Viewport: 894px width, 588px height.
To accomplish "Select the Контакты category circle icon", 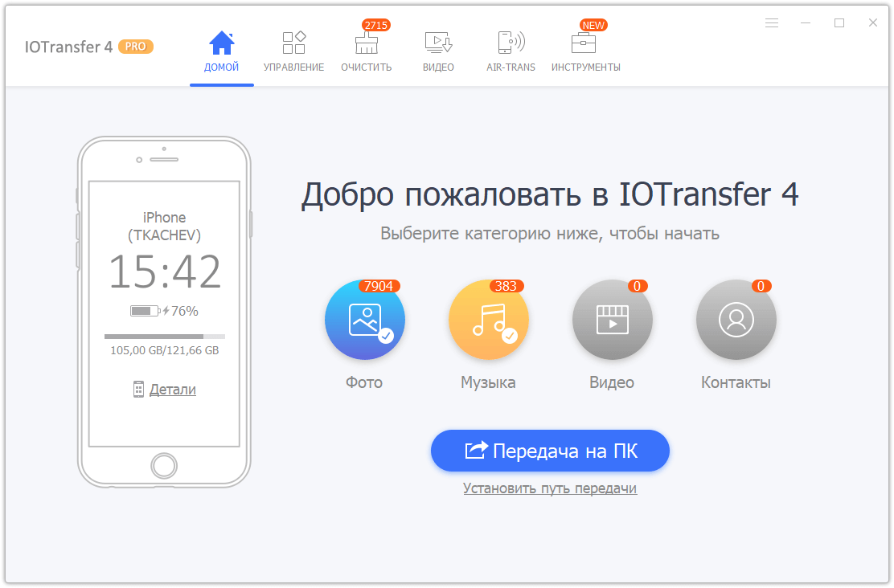I will [736, 320].
